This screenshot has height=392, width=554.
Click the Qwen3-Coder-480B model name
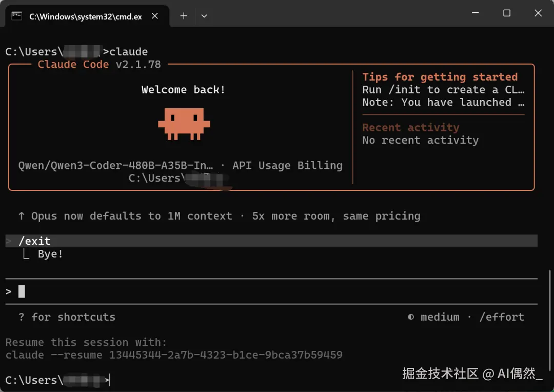(x=115, y=165)
